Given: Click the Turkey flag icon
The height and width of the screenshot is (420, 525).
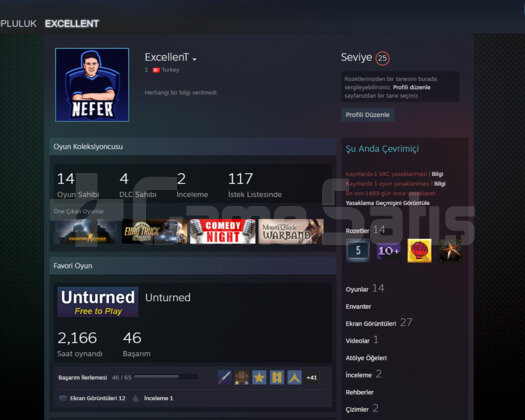Looking at the screenshot, I should 156,70.
